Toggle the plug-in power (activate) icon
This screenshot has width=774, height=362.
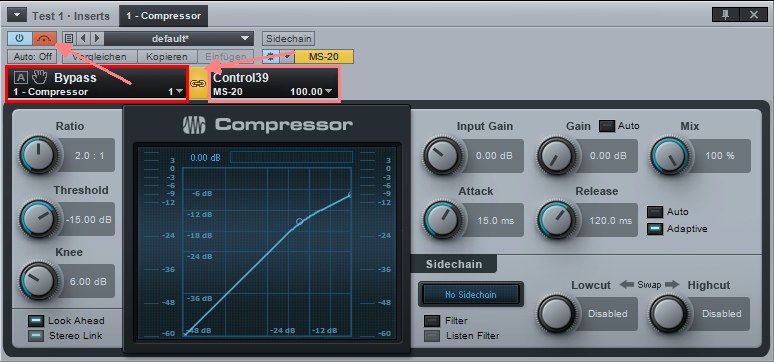pyautogui.click(x=20, y=38)
